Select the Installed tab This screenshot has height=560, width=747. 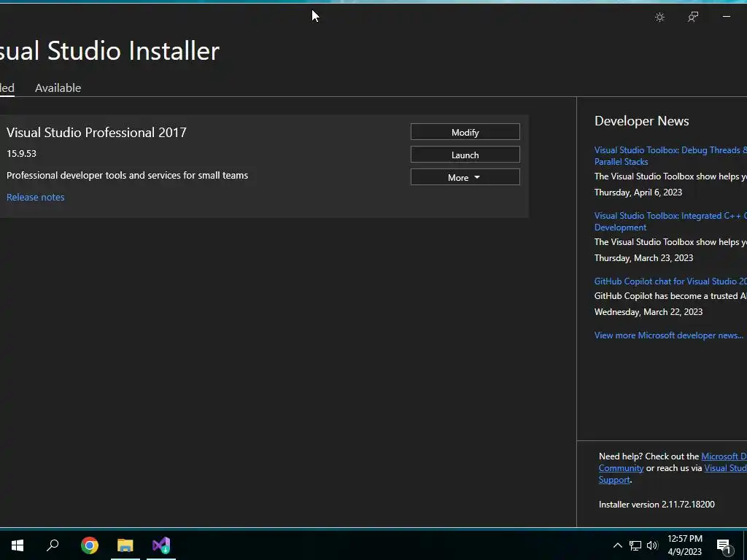coord(7,87)
